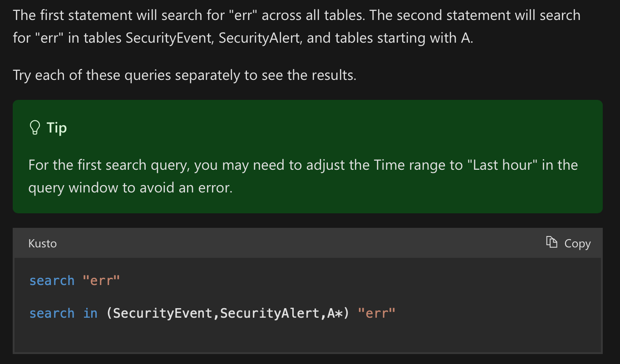The width and height of the screenshot is (620, 364).
Task: Click the Copy code icon
Action: click(551, 243)
